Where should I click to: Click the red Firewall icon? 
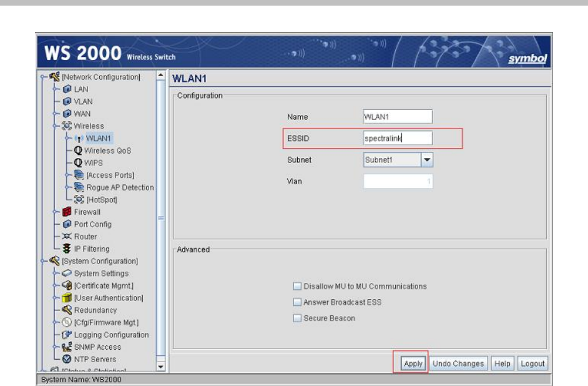point(67,212)
